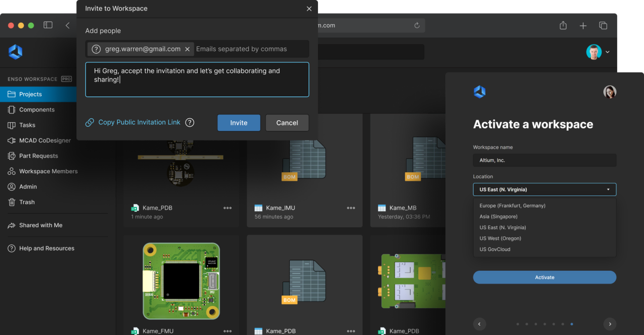Select the last carousel dot indicator

(x=571, y=324)
